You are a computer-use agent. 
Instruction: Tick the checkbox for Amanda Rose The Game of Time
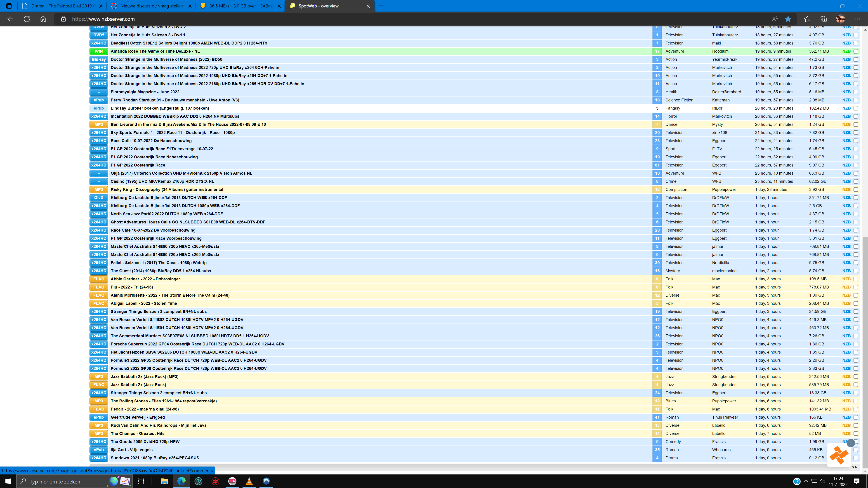(x=856, y=51)
